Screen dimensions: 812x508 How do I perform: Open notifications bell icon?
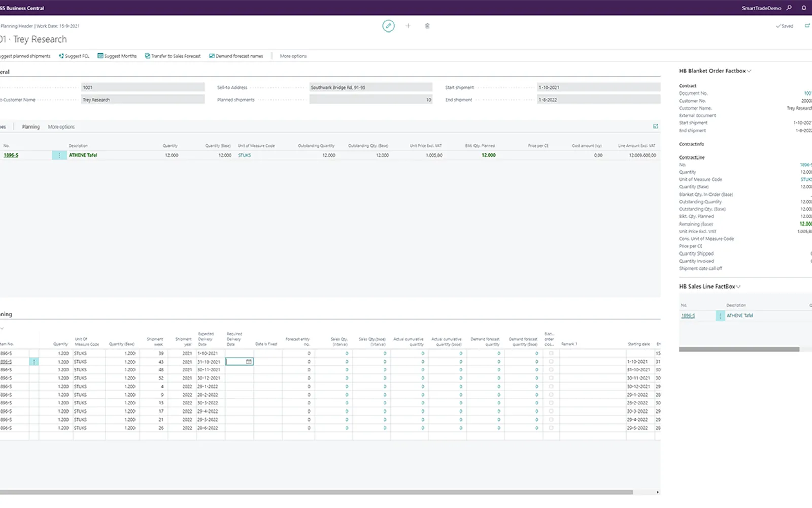(x=804, y=8)
